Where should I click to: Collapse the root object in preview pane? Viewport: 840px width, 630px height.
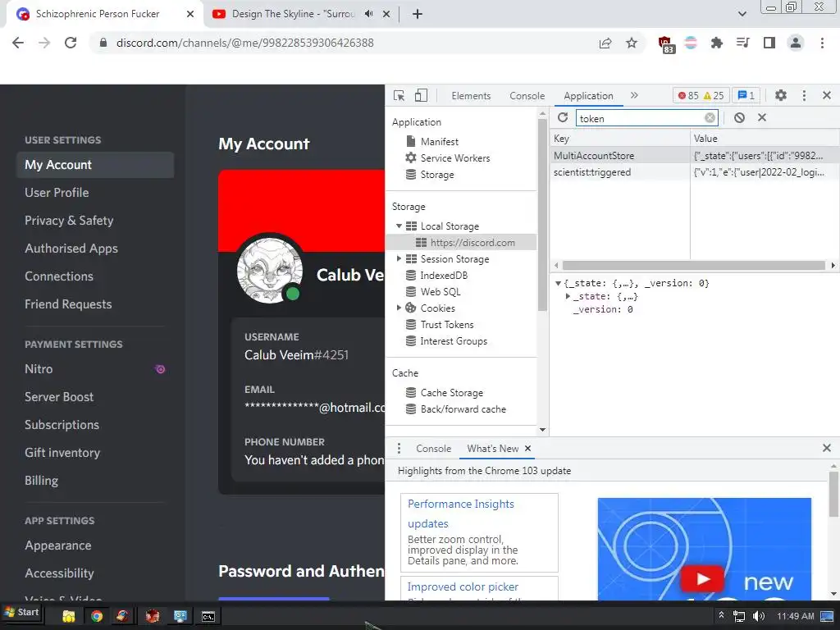(x=558, y=283)
